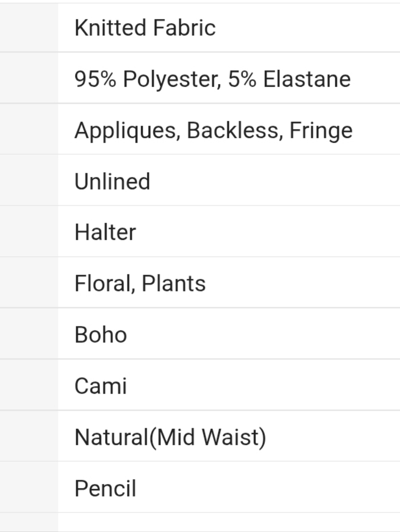Click the gray label cell beside Appliques row

[x=29, y=129]
